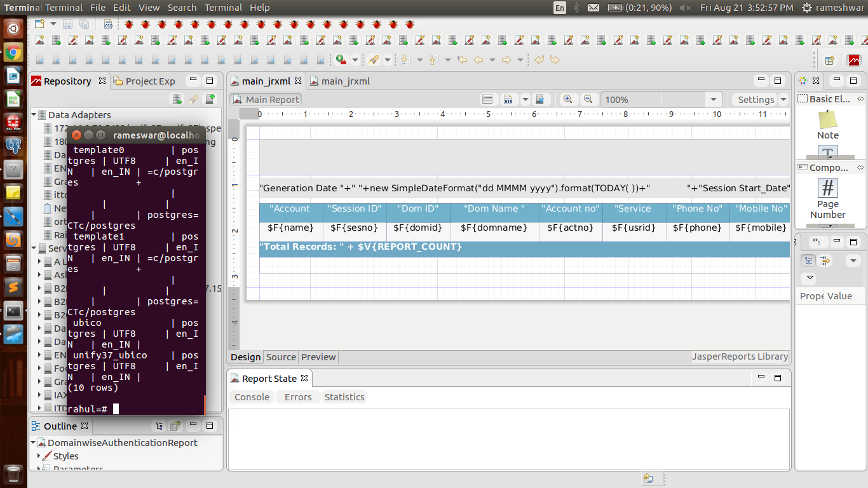Open the Help menu
868x488 pixels.
point(260,8)
